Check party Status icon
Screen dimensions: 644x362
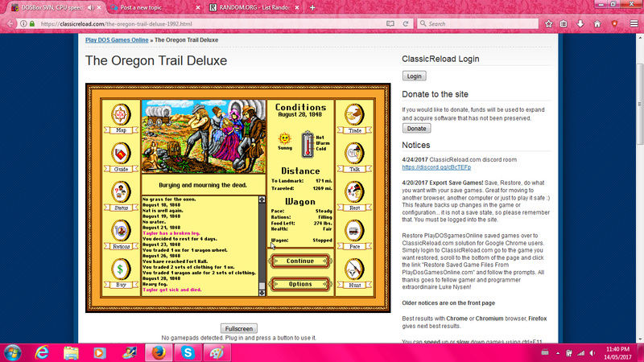coord(121,192)
